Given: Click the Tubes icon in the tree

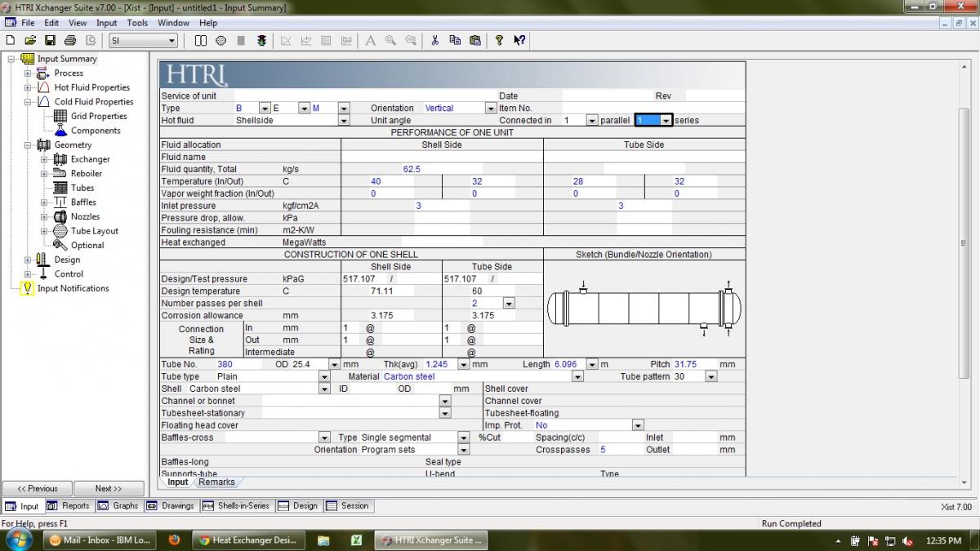Looking at the screenshot, I should click(x=60, y=188).
